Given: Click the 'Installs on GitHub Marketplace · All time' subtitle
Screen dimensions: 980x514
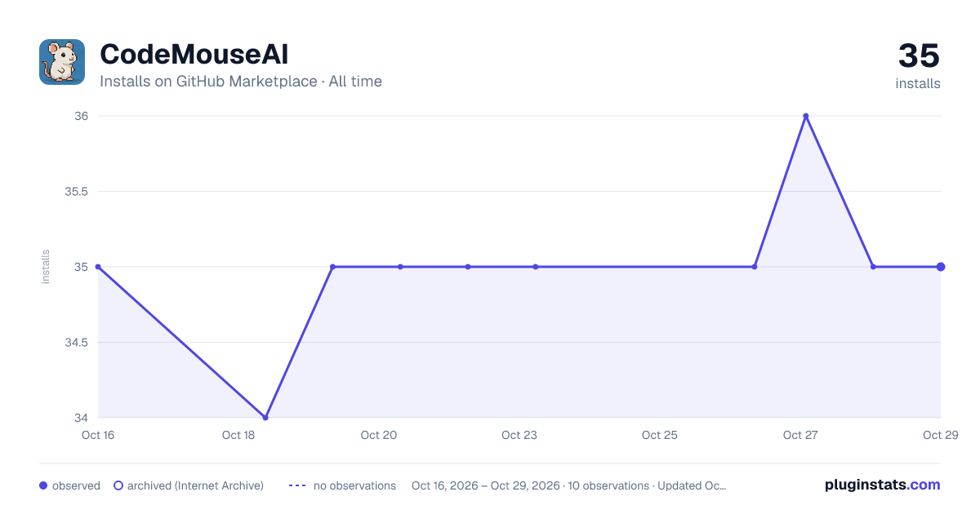Looking at the screenshot, I should (241, 82).
